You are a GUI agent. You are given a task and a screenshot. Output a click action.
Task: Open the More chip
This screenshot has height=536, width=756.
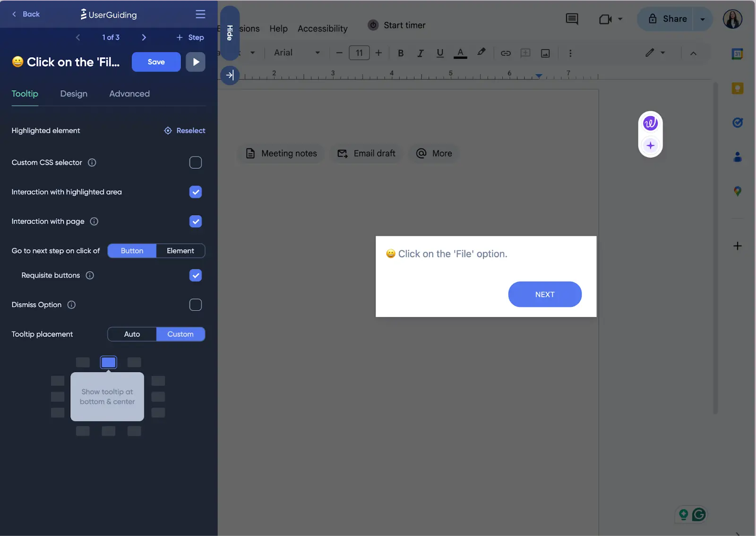click(x=434, y=154)
